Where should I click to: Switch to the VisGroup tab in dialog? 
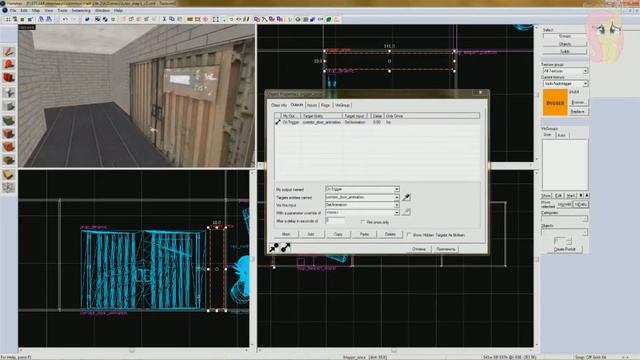342,105
